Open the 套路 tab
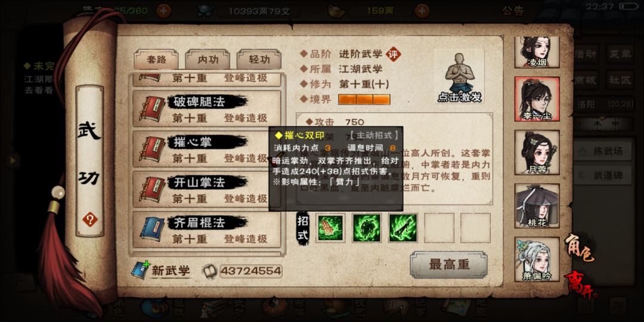Screen dimensions: 644x322 [x=156, y=60]
